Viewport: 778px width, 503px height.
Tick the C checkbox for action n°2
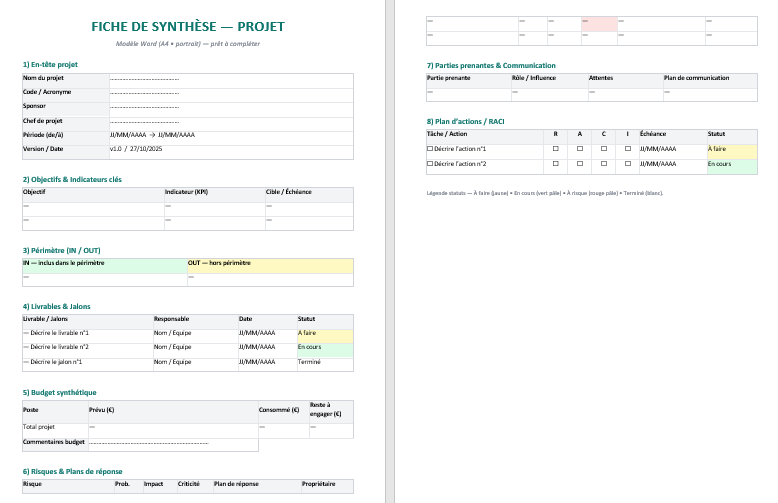point(604,164)
